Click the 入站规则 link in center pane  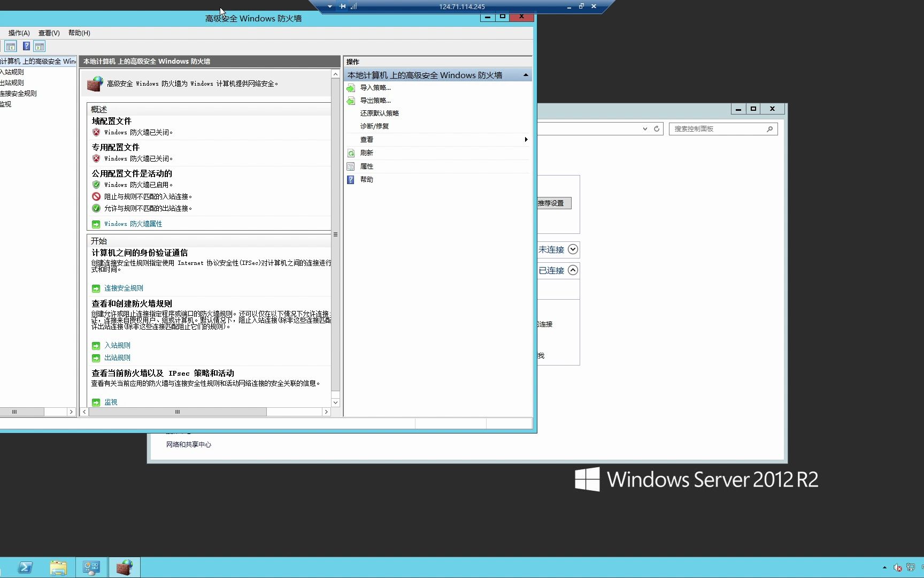117,346
